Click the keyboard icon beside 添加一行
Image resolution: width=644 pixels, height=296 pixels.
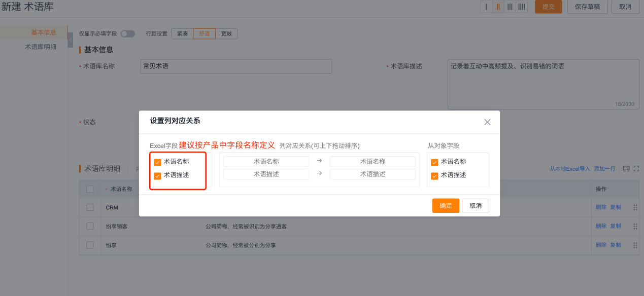tap(626, 169)
